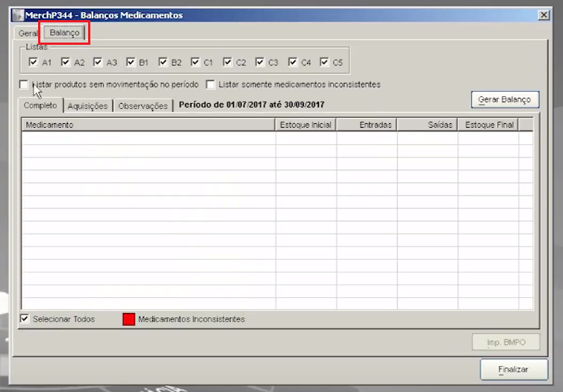Switch to the Geral tab

(x=28, y=34)
